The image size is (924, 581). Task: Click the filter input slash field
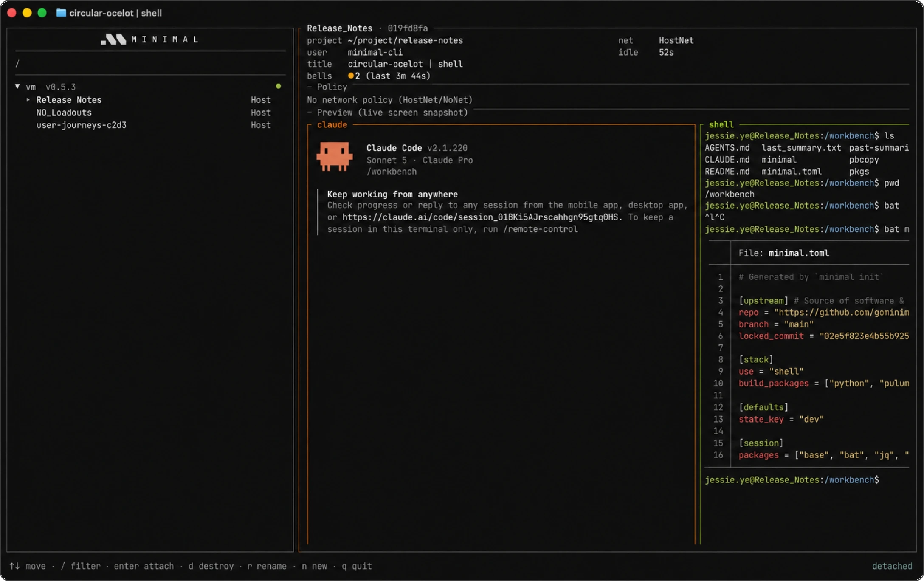pyautogui.click(x=150, y=64)
